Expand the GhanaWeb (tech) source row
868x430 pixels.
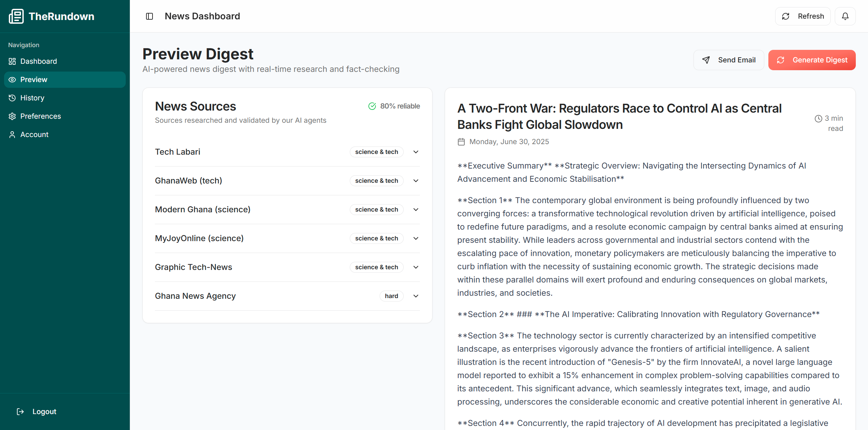416,181
